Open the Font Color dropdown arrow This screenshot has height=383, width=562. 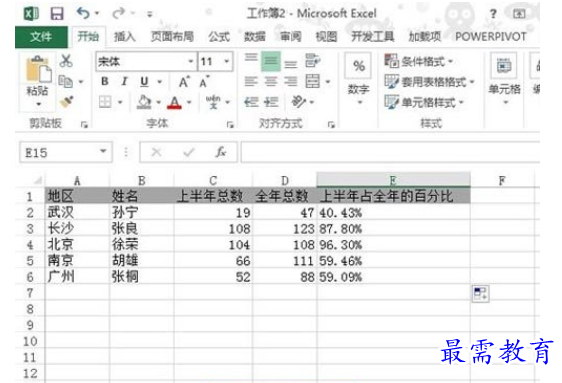click(189, 102)
